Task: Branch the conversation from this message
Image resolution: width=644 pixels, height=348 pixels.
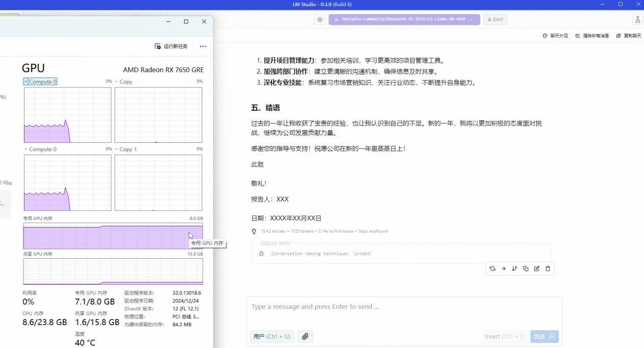Action: pyautogui.click(x=514, y=268)
